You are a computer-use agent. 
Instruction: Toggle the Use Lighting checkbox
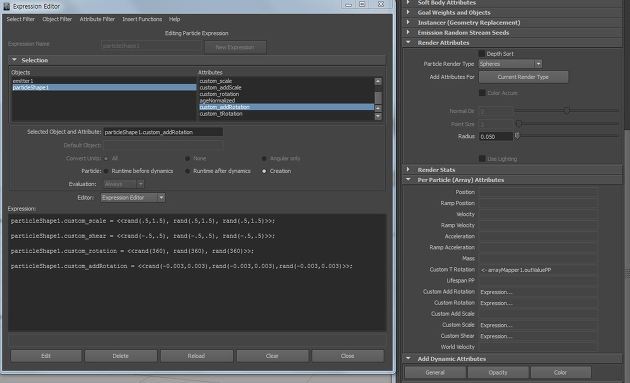(482, 159)
